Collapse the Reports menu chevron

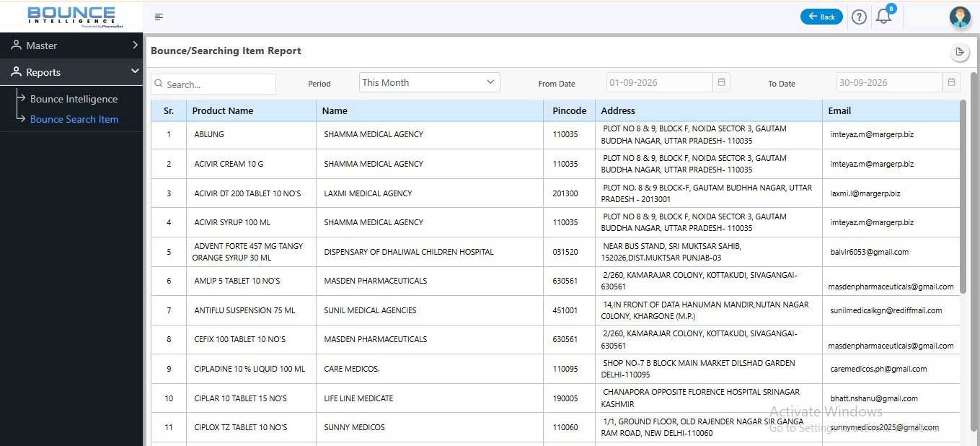135,71
